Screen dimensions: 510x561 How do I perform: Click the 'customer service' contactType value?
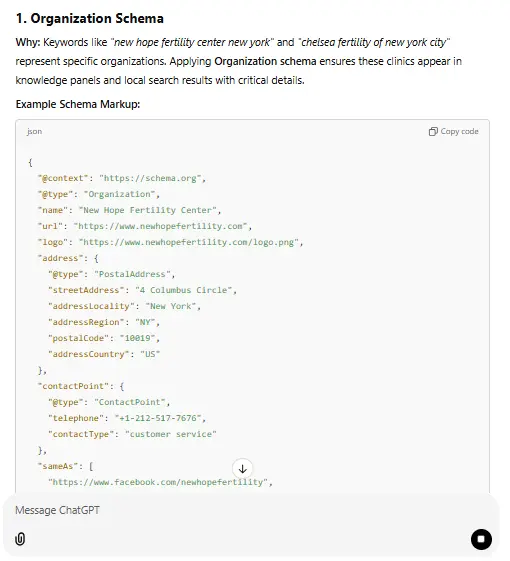(170, 434)
